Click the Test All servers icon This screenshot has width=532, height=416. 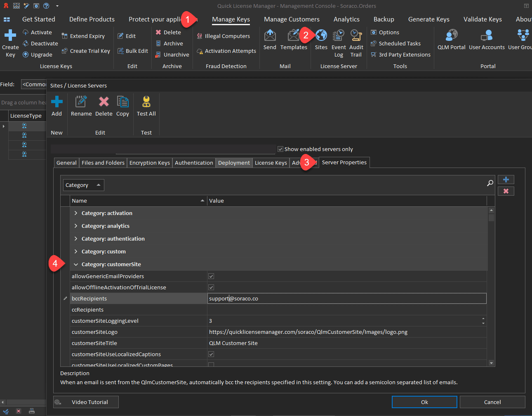(146, 102)
